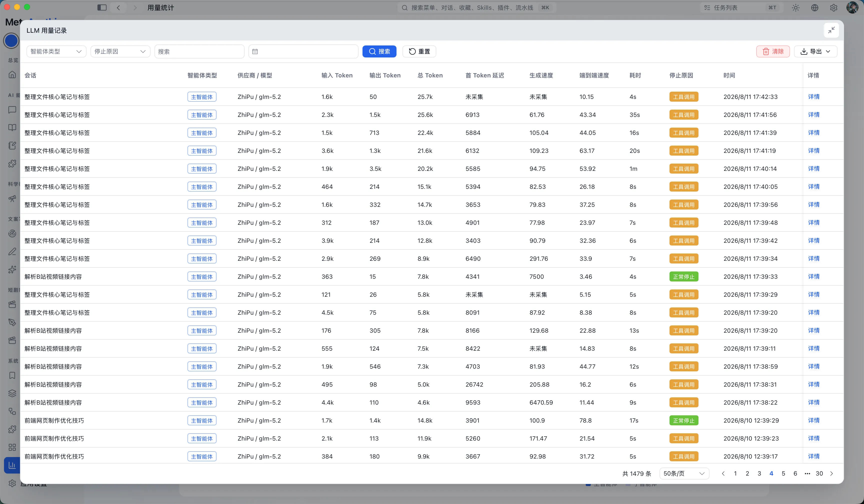Click the 26742 latency cell
Image resolution: width=864 pixels, height=504 pixels.
[x=474, y=384]
